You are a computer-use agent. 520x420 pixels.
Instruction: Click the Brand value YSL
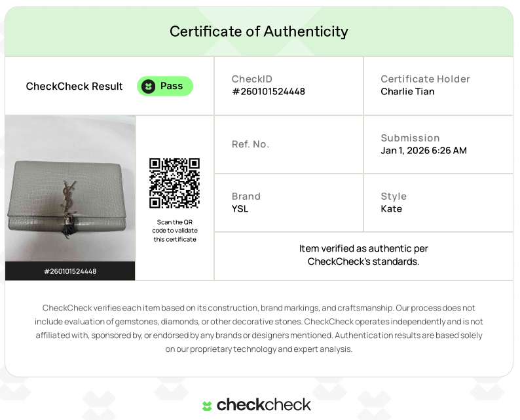click(x=240, y=209)
